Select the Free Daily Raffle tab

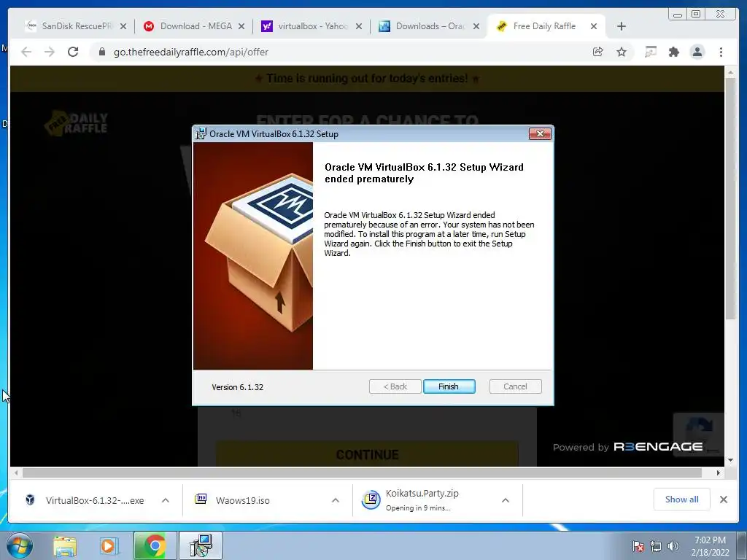click(544, 26)
